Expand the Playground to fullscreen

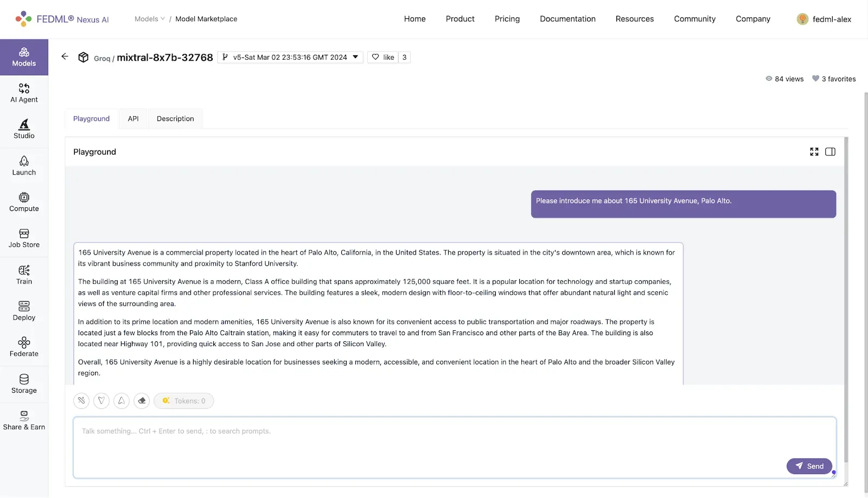(814, 152)
